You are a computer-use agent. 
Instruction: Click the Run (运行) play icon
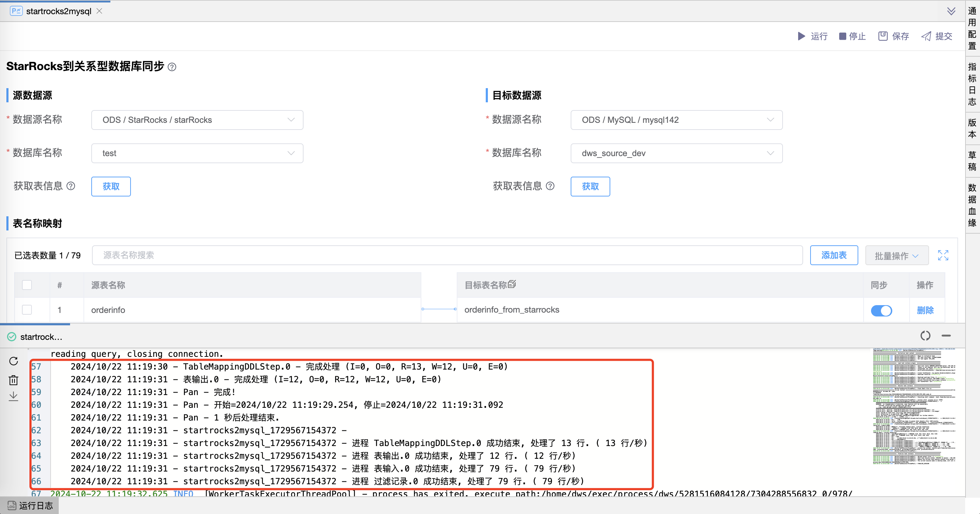(801, 36)
